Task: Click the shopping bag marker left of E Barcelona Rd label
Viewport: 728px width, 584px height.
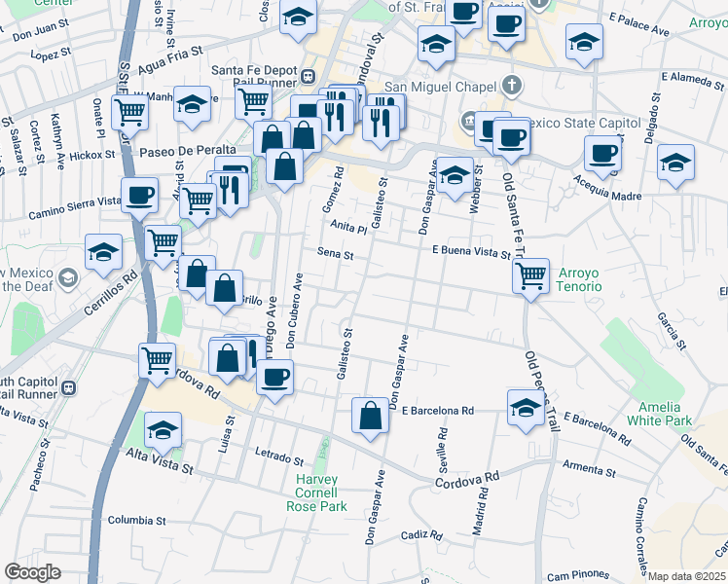Action: 370,419
